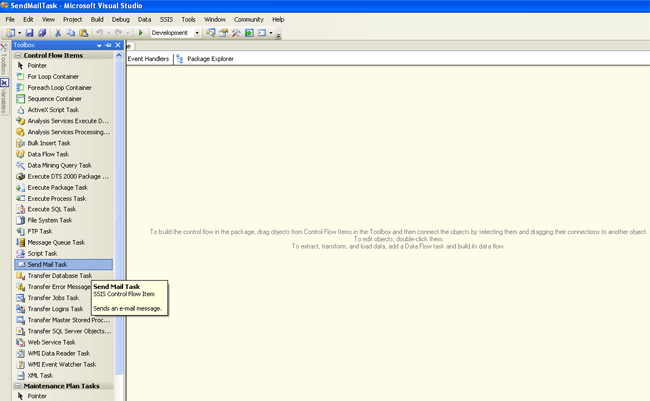Select the Bulk Insert Task icon

20,143
